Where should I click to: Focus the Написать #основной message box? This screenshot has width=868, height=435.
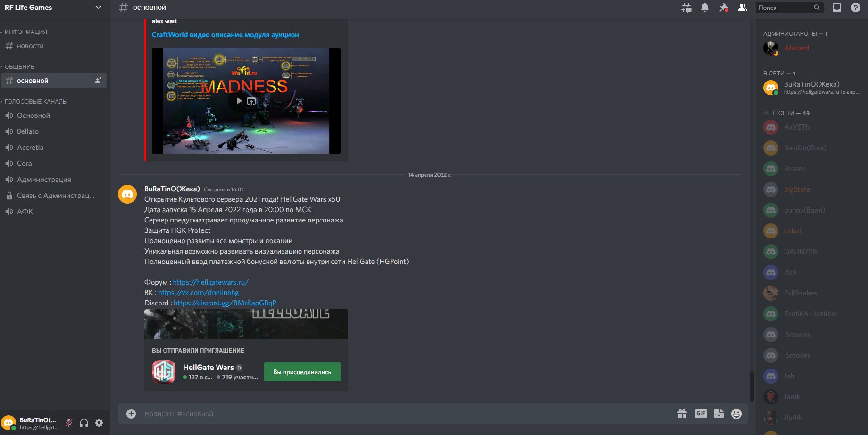click(406, 414)
